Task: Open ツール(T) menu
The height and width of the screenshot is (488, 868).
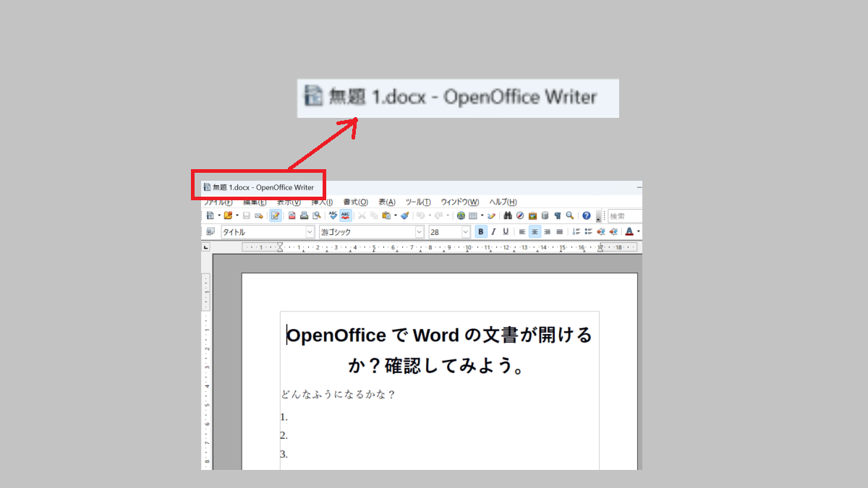Action: [x=418, y=202]
